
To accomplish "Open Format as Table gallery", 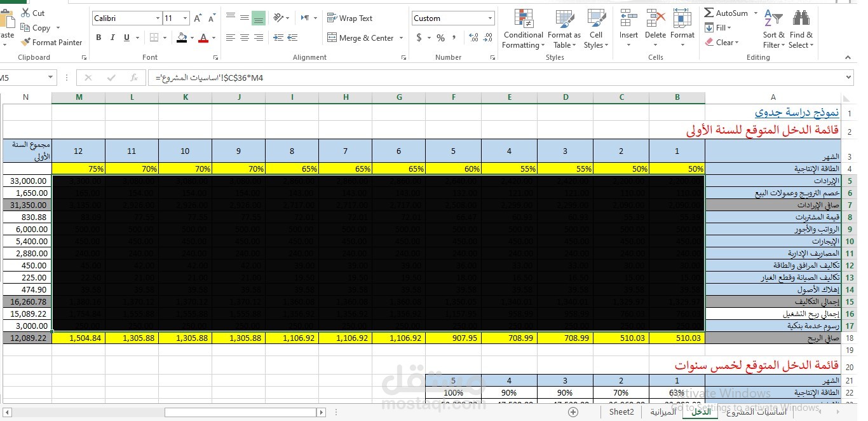I will coord(564,29).
